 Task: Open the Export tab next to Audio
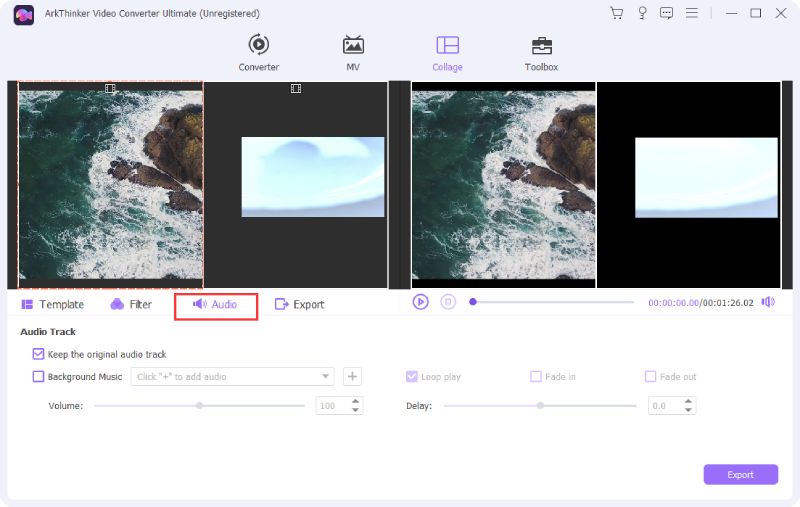point(299,305)
